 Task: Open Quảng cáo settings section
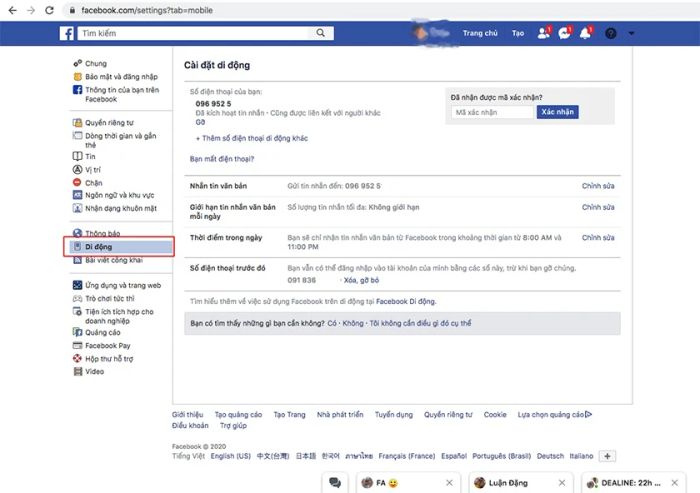(102, 332)
